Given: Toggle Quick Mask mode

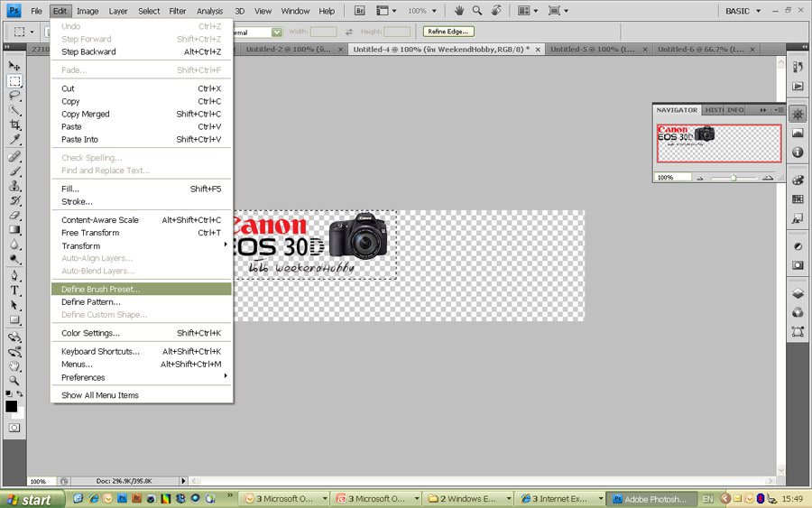Looking at the screenshot, I should point(14,428).
